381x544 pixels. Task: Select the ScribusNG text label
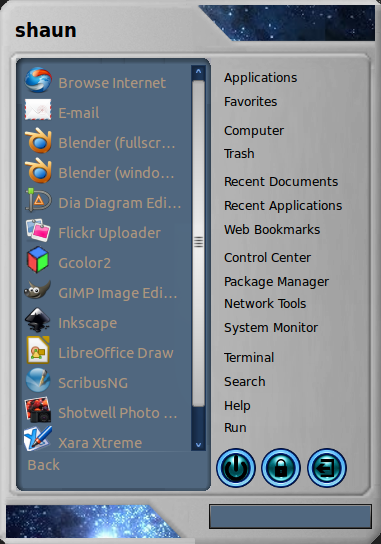pos(93,383)
